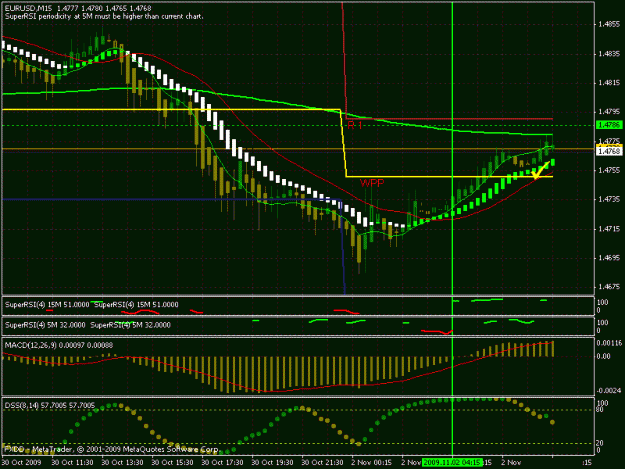Click the green 2009.11.02 04:15 time tag
The image size is (625, 469).
452,462
